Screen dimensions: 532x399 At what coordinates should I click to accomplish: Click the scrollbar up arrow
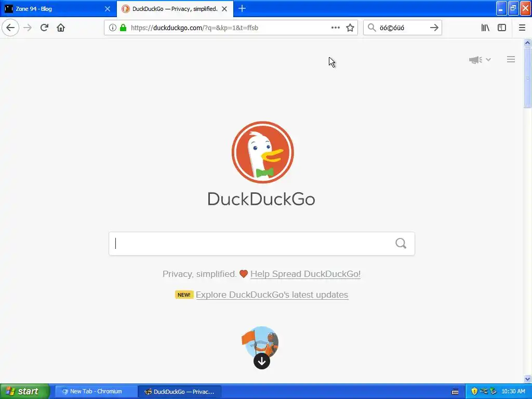pos(527,43)
